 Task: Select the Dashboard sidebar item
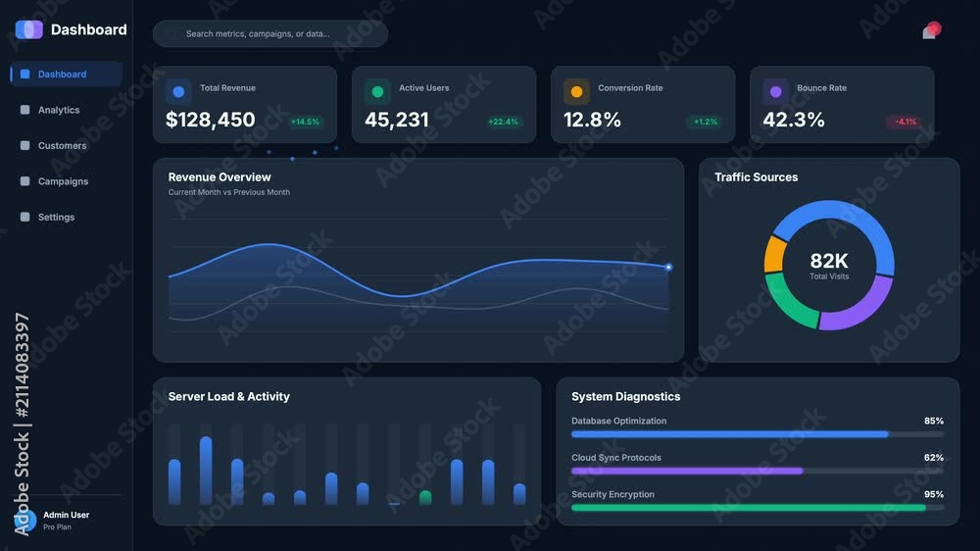[x=67, y=74]
